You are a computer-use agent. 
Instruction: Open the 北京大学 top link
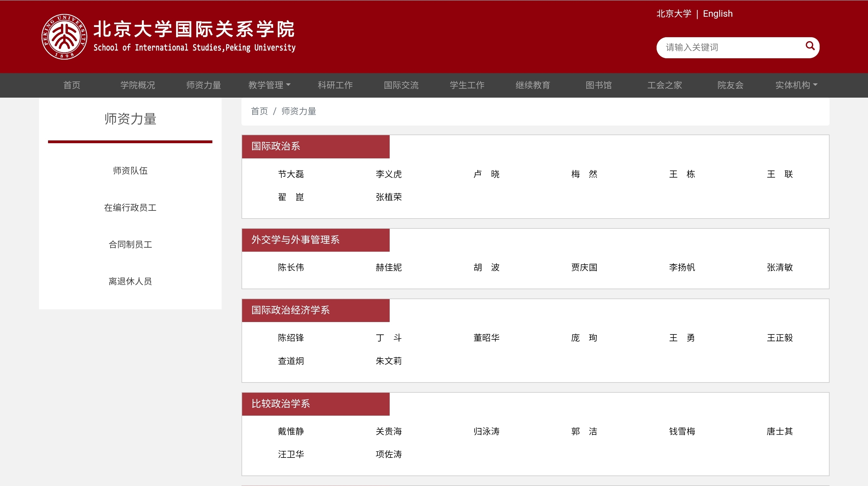click(x=673, y=14)
